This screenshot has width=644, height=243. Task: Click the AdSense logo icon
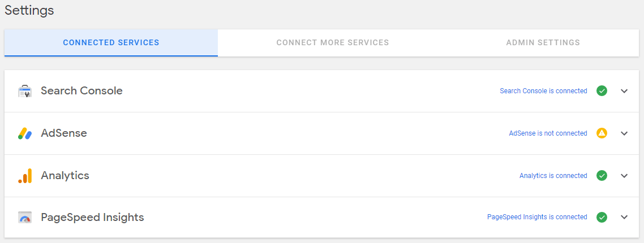click(x=25, y=133)
